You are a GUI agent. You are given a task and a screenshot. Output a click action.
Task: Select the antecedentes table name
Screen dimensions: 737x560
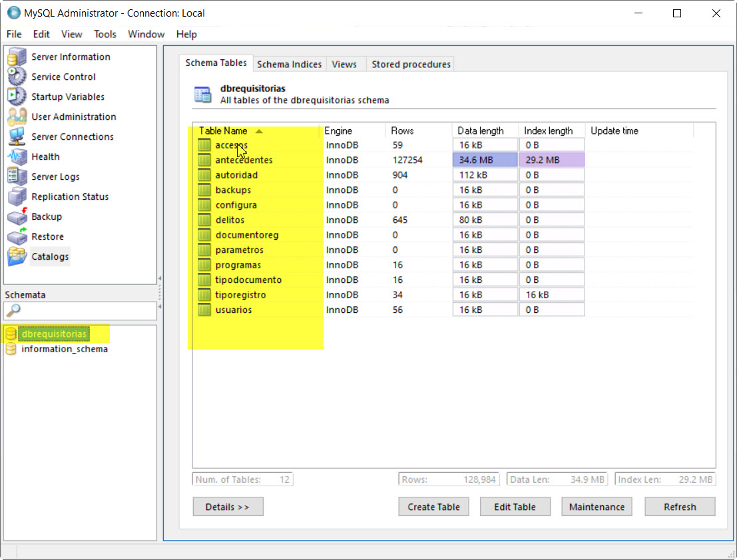244,160
